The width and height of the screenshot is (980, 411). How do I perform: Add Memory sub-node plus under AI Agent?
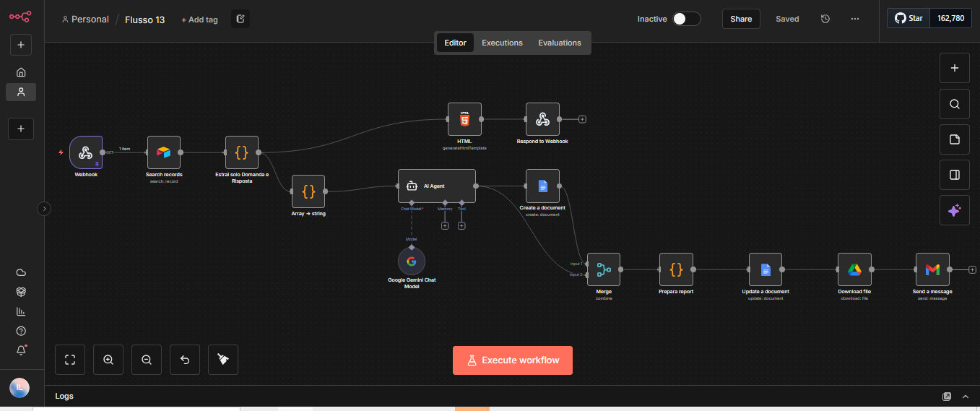[445, 225]
